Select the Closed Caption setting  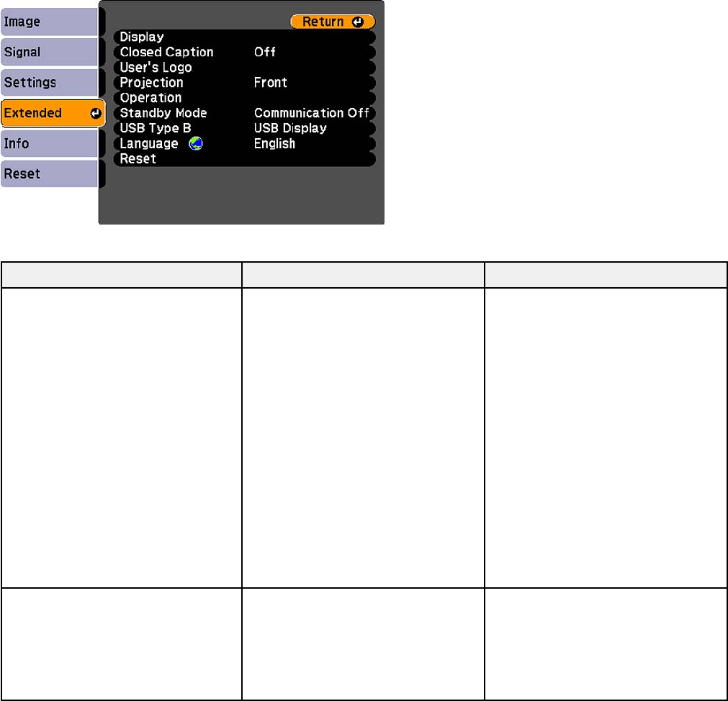pos(245,52)
